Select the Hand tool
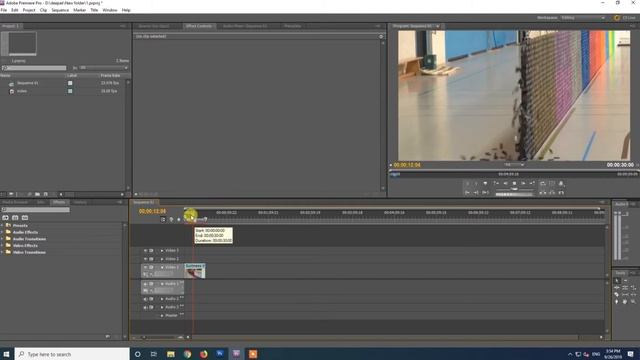Screen dimensions: 640x360 tap(625, 302)
